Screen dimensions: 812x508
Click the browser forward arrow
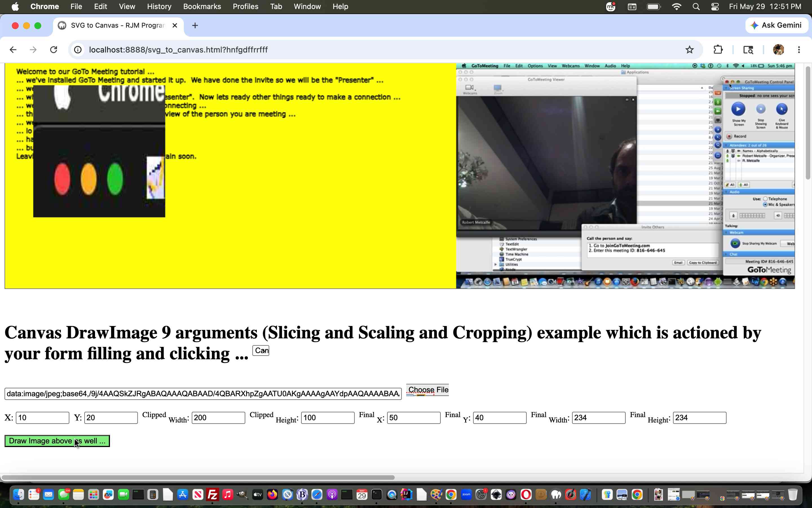click(33, 50)
